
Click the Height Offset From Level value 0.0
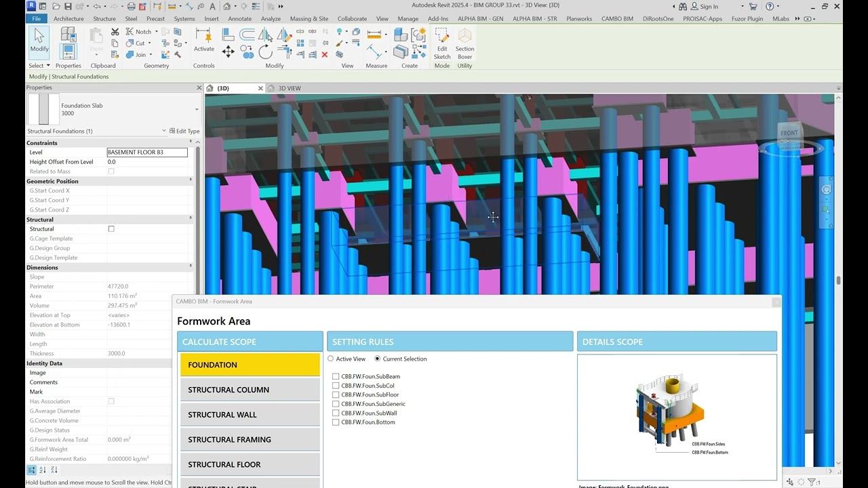[x=147, y=162]
